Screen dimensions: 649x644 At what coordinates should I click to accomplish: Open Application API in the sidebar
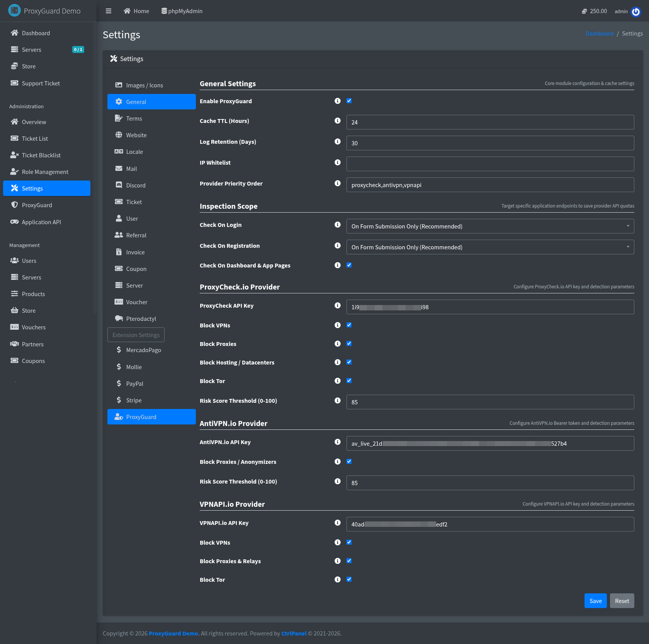point(47,222)
